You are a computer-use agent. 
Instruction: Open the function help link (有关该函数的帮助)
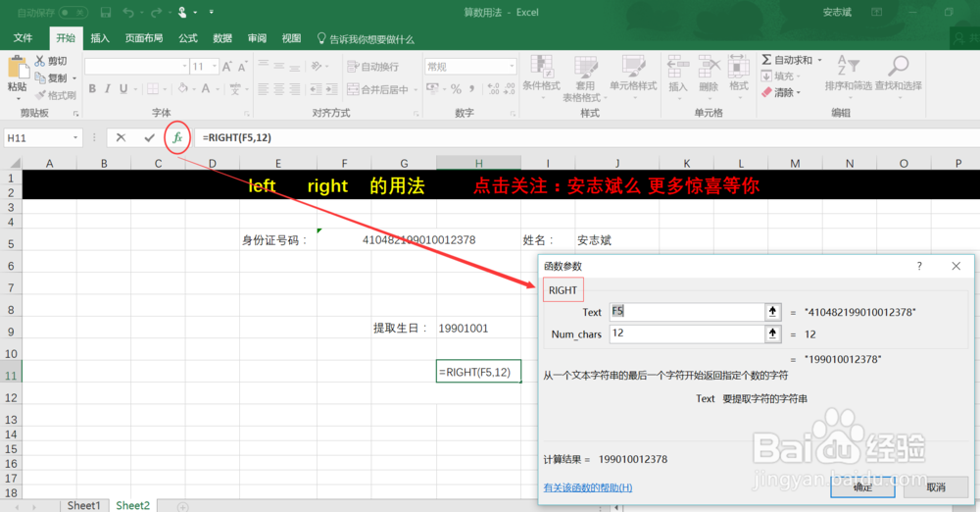(x=587, y=487)
